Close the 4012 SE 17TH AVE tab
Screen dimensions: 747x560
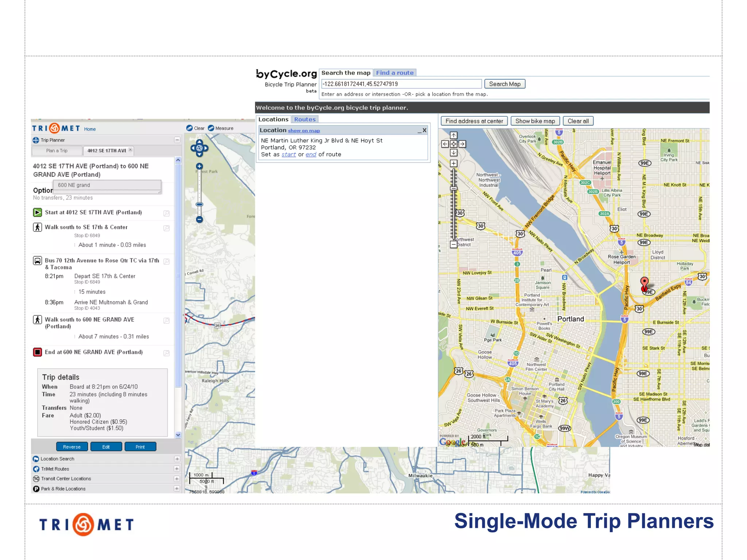point(130,149)
